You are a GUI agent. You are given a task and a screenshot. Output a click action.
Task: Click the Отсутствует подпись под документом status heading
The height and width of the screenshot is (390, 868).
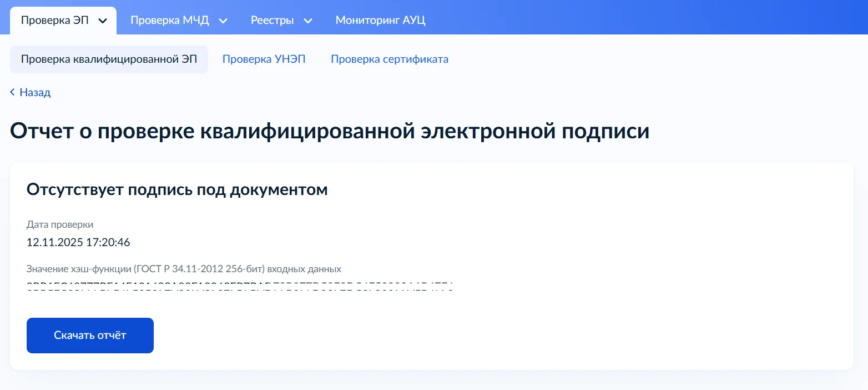pos(177,189)
